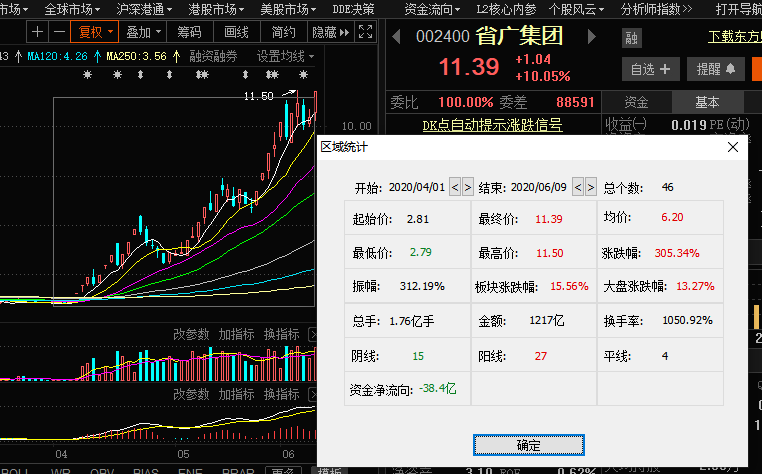
Task: Step the 结束 date backward
Action: [578, 187]
